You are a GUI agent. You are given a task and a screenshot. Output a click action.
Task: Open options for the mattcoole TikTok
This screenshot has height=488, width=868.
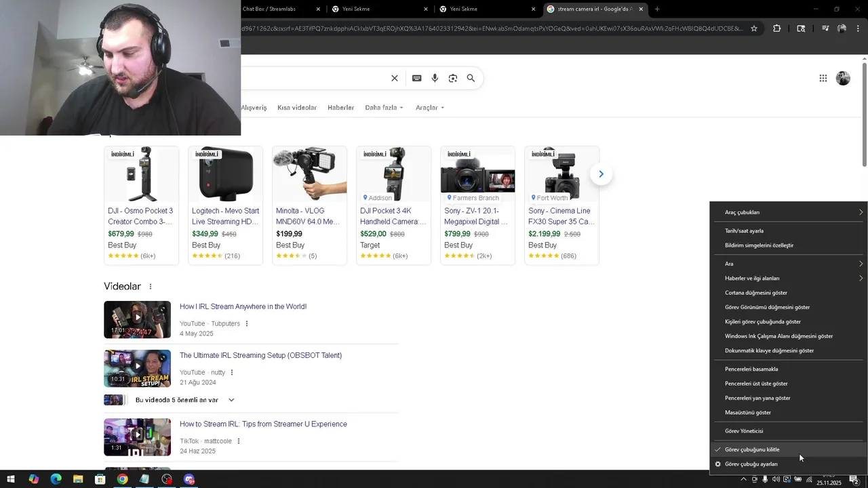(x=238, y=441)
